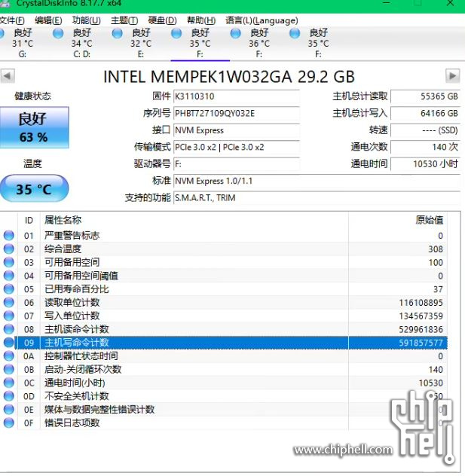This screenshot has height=476, width=465.
Task: Click status orb of row 0F 错误日志项数
Action: (8, 423)
